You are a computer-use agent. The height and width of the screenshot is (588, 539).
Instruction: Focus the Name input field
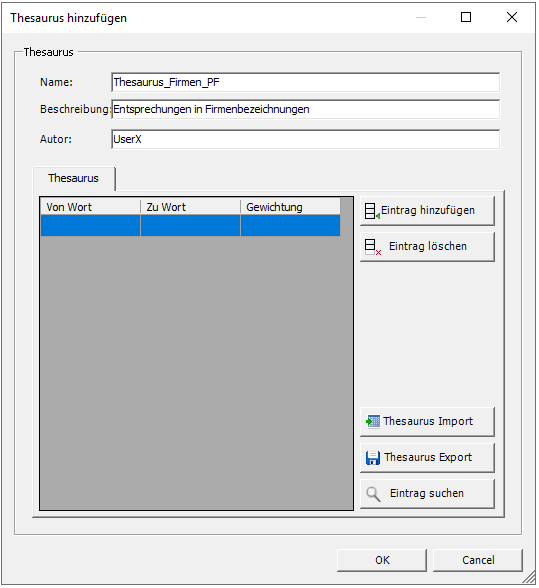[306, 82]
